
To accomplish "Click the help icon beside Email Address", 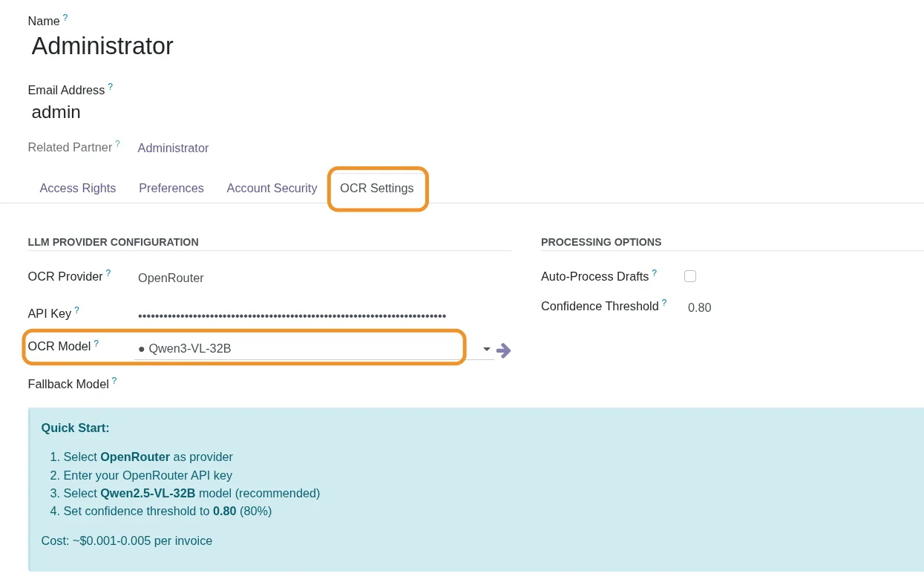I will [111, 87].
